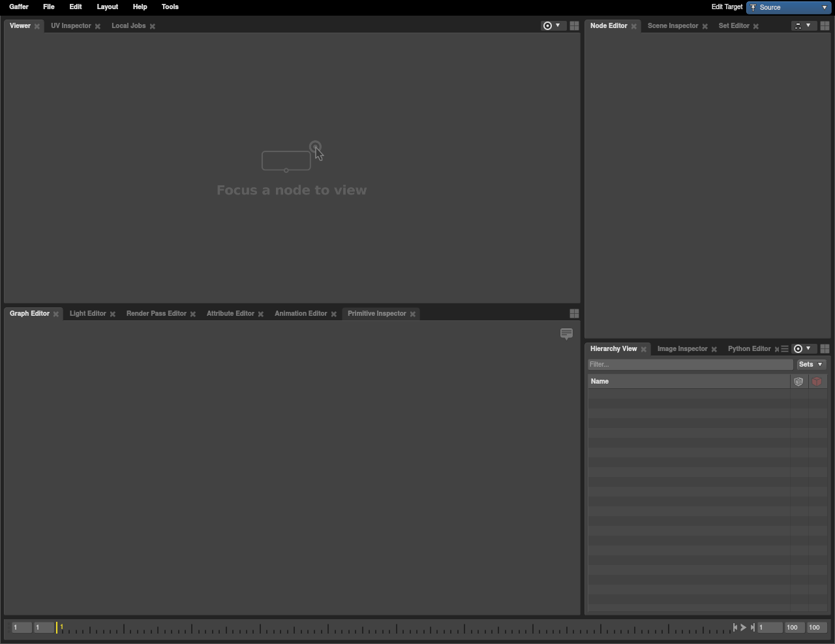The width and height of the screenshot is (835, 644).
Task: Close the Node Editor tab
Action: click(x=634, y=26)
